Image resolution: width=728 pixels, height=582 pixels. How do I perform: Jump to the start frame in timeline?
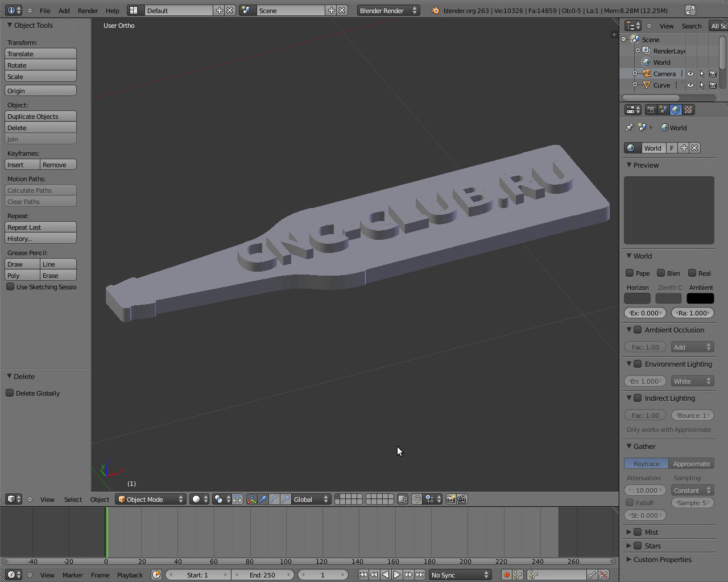[363, 575]
